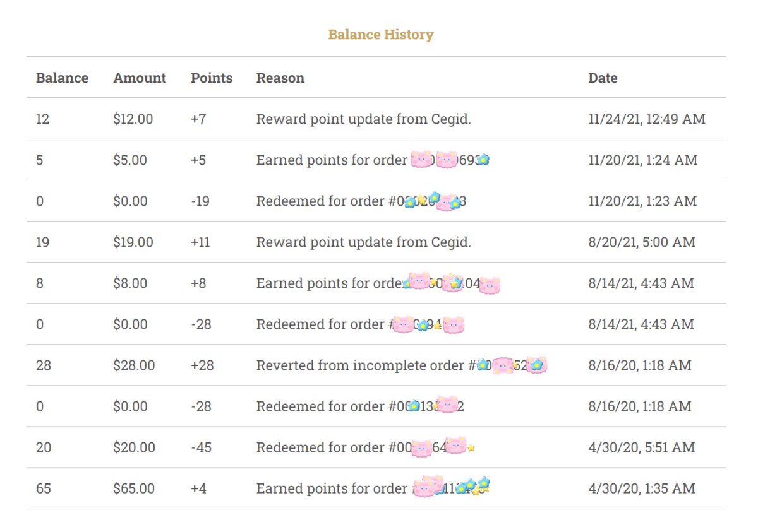This screenshot has width=758, height=532.
Task: Click the $12.00 amount cell
Action: coord(133,119)
